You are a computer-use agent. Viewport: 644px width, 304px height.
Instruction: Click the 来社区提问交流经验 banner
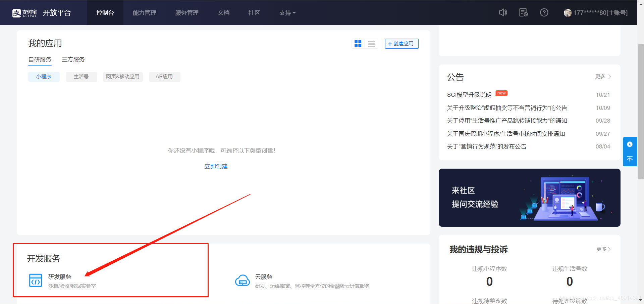529,198
